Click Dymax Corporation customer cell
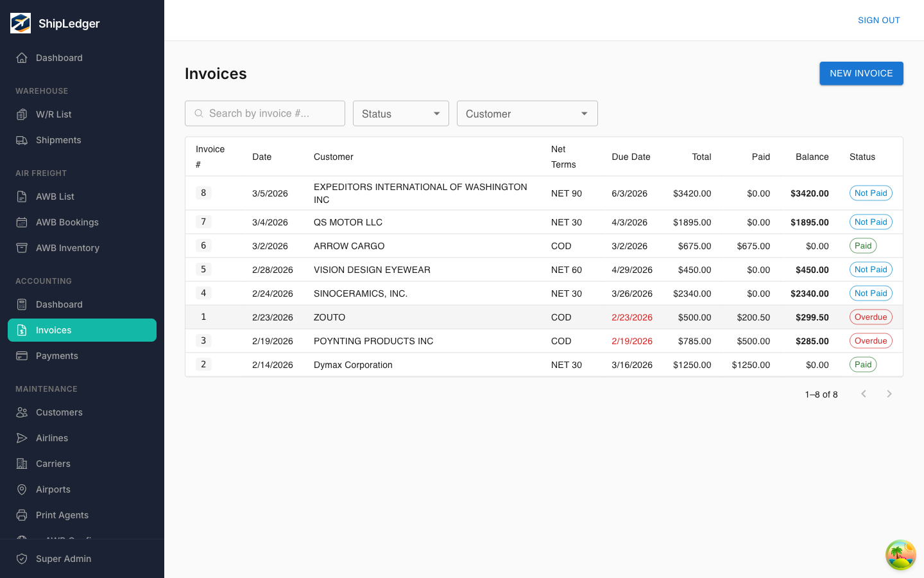 353,365
